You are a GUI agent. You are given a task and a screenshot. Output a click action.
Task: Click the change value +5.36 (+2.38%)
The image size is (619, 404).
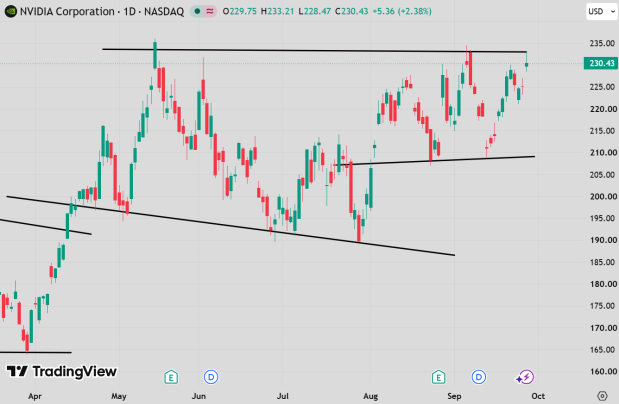[402, 11]
